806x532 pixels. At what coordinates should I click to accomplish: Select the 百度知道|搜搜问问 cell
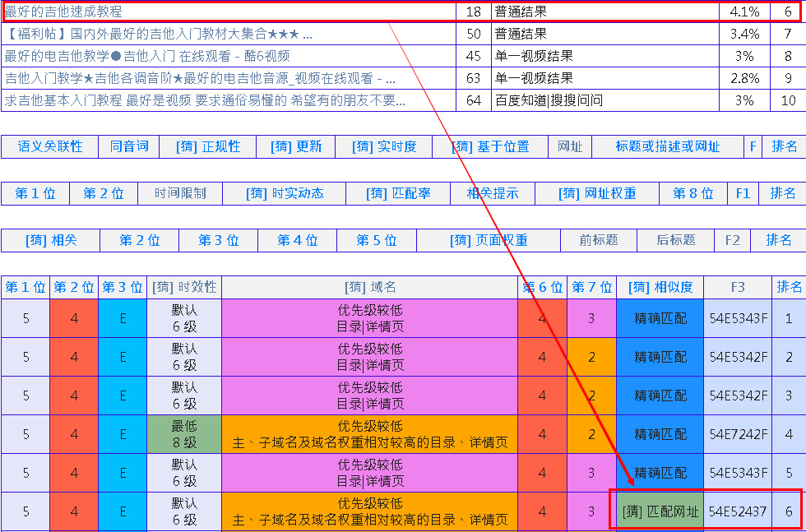[x=605, y=100]
